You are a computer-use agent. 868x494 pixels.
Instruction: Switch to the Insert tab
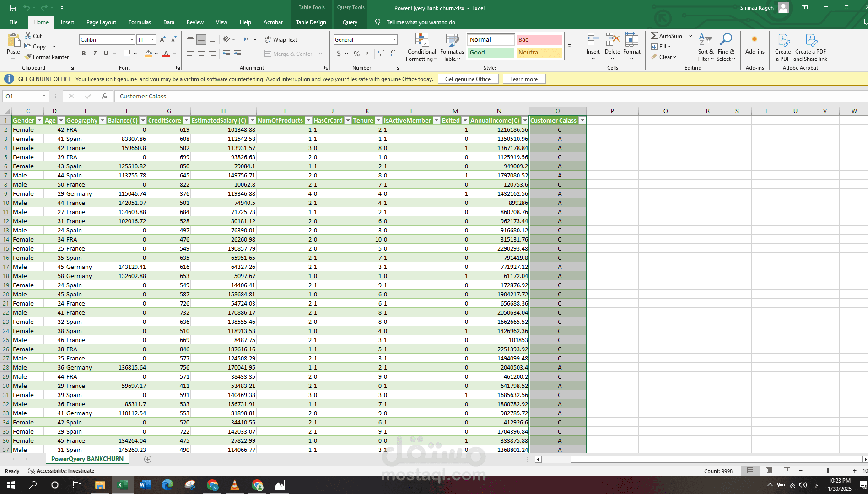[67, 22]
